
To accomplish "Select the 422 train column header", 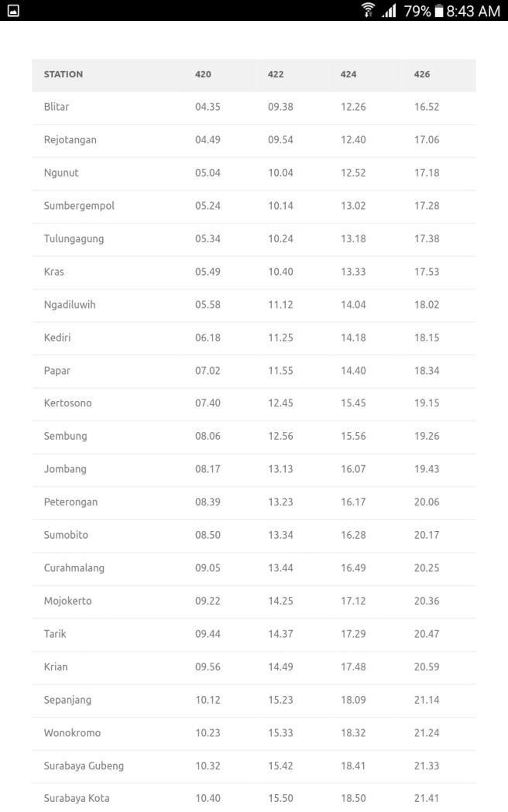I will (276, 74).
